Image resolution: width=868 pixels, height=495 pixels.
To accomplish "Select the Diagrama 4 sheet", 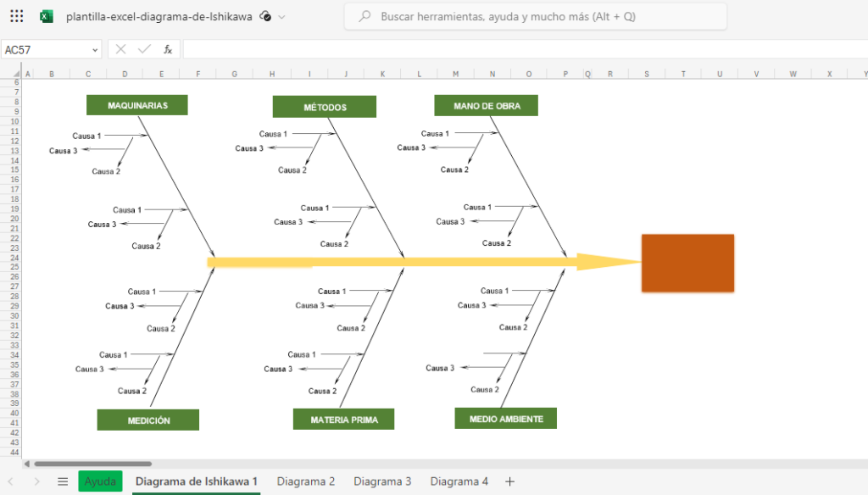I will coord(459,481).
